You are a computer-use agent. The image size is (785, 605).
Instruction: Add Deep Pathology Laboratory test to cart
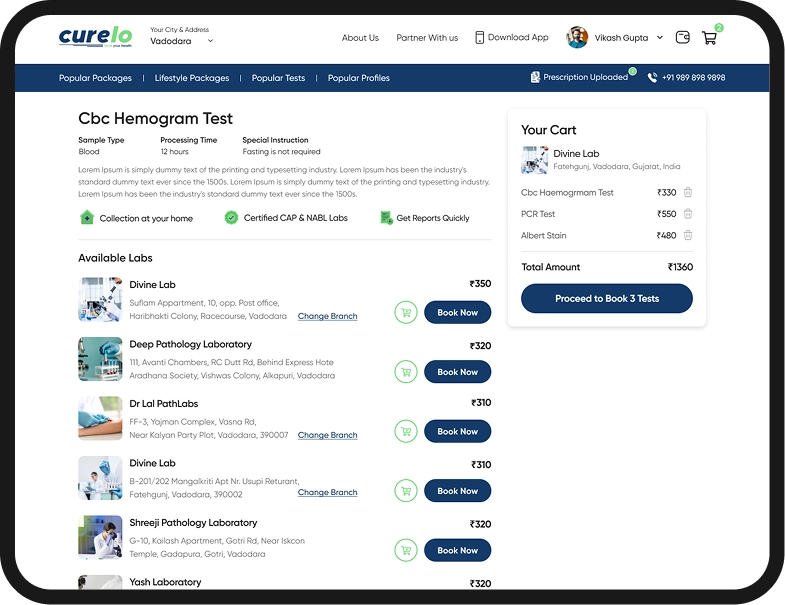(x=405, y=372)
